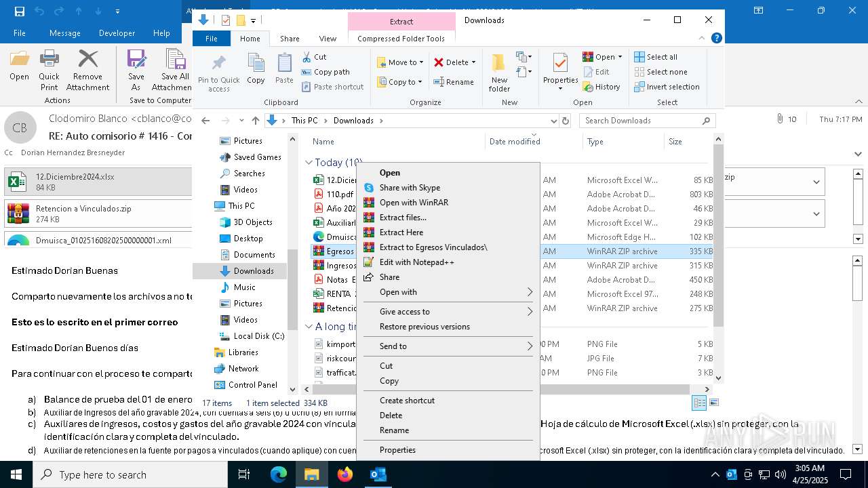Screen dimensions: 868x488
Task: Click Invert selection in ribbon
Action: point(667,87)
